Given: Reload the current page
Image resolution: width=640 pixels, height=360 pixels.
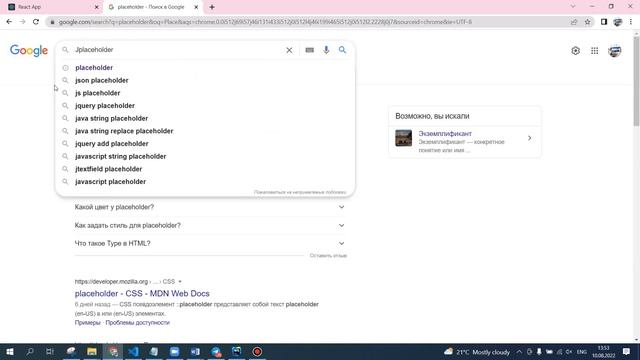Looking at the screenshot, I should coord(36,22).
